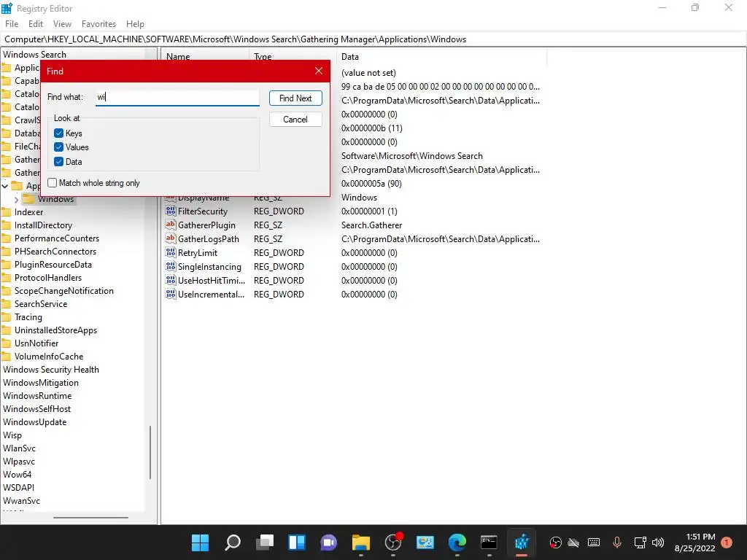The width and height of the screenshot is (747, 560).
Task: Open Command Prompt taskbar icon
Action: (x=489, y=542)
